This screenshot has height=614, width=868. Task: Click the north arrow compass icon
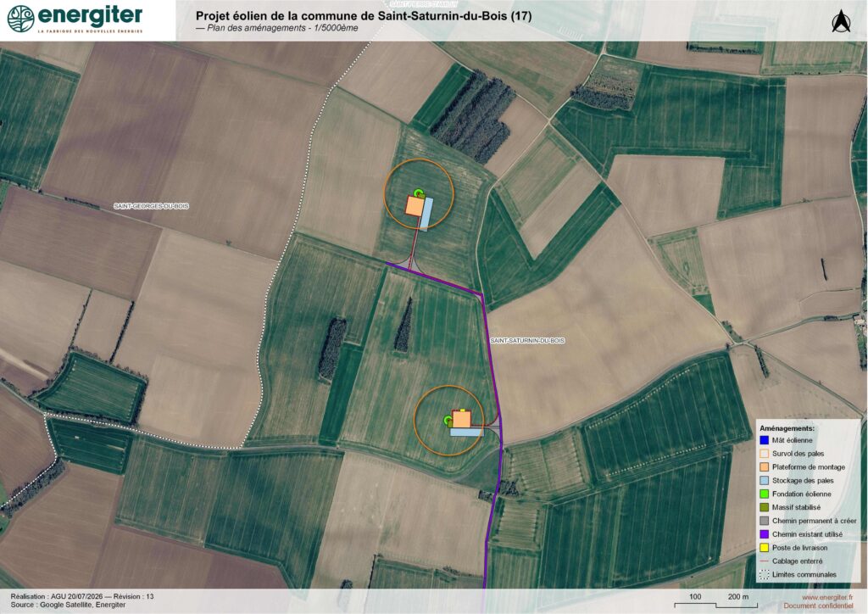coord(841,21)
